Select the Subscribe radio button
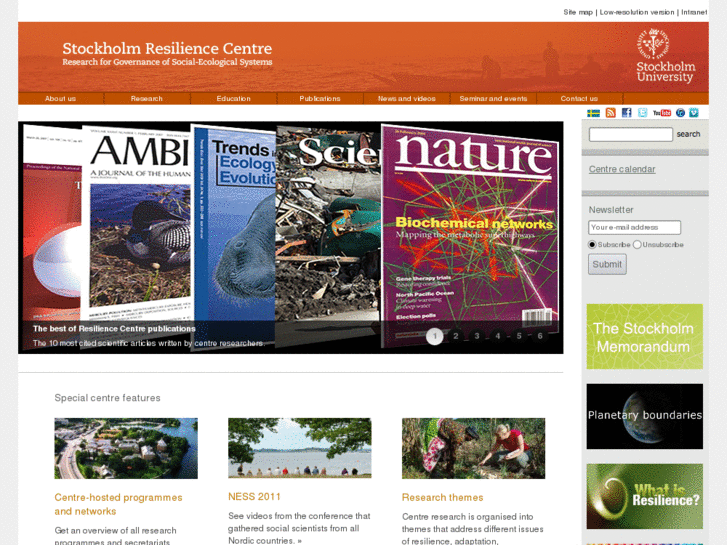The width and height of the screenshot is (727, 545). [592, 244]
